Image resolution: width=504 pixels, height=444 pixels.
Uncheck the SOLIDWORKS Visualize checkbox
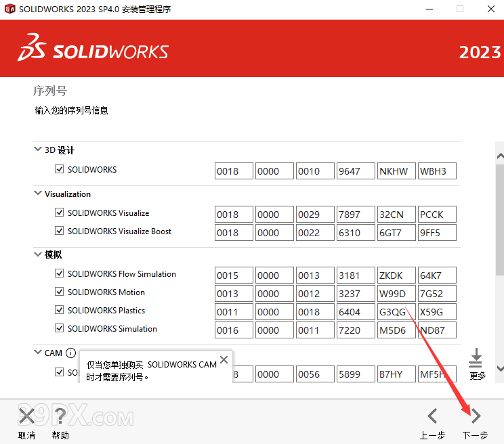click(x=60, y=213)
